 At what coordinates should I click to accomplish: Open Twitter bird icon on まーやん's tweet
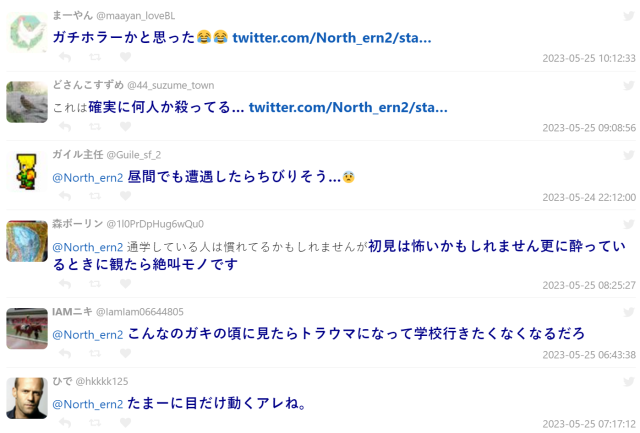[629, 16]
